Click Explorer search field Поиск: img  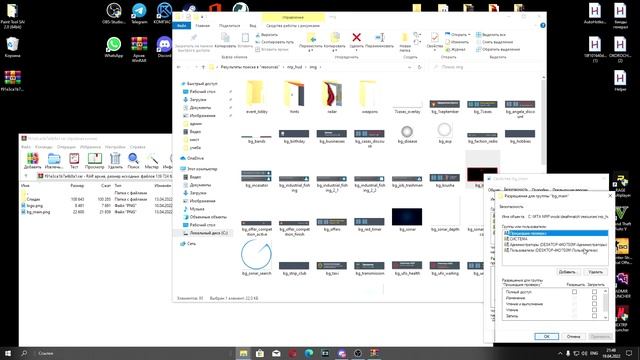[x=487, y=67]
